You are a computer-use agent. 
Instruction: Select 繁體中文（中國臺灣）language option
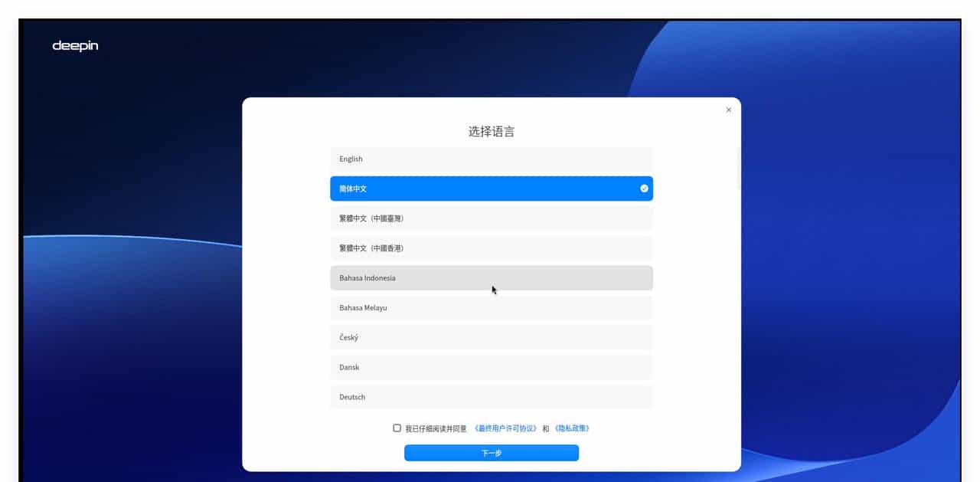tap(491, 218)
